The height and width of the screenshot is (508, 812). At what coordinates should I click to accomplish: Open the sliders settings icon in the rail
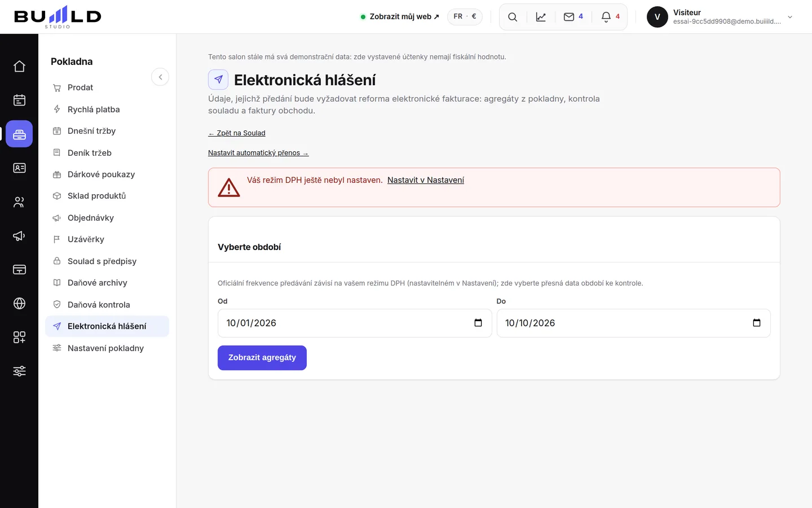[x=19, y=371]
